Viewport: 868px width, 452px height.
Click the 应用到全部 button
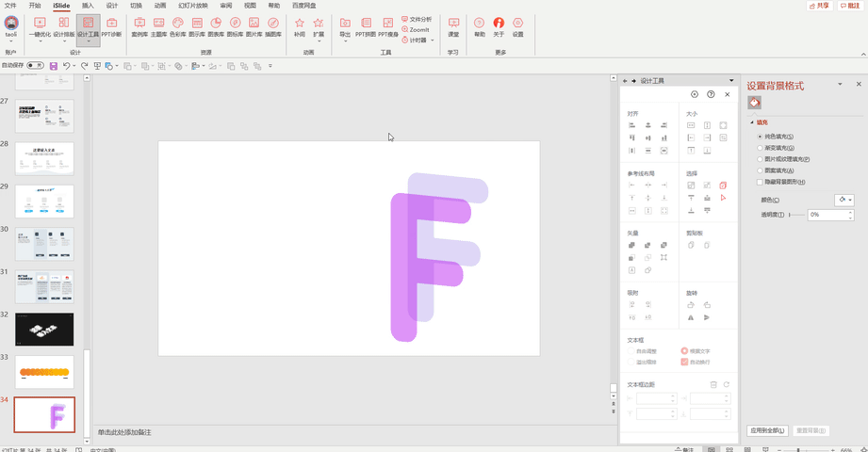coord(767,430)
